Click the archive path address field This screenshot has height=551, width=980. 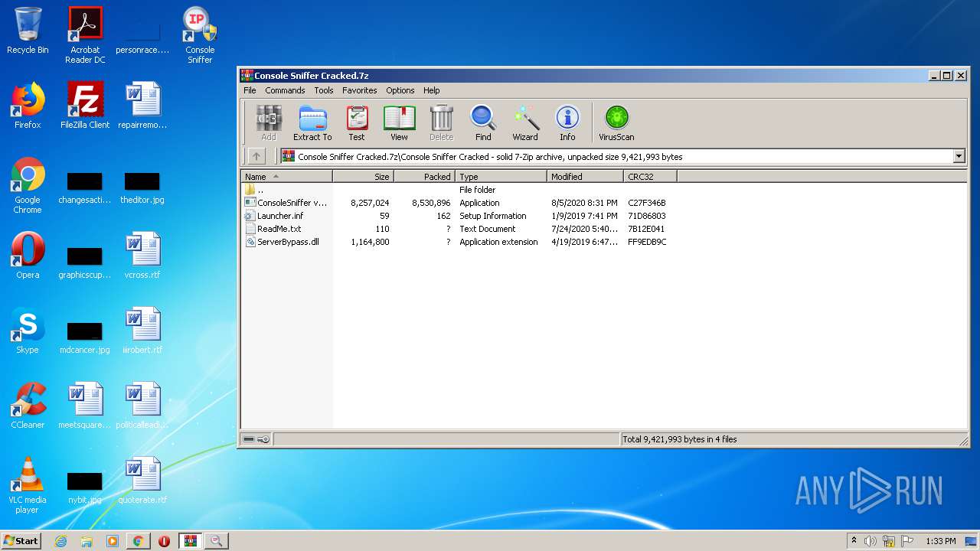(x=616, y=156)
